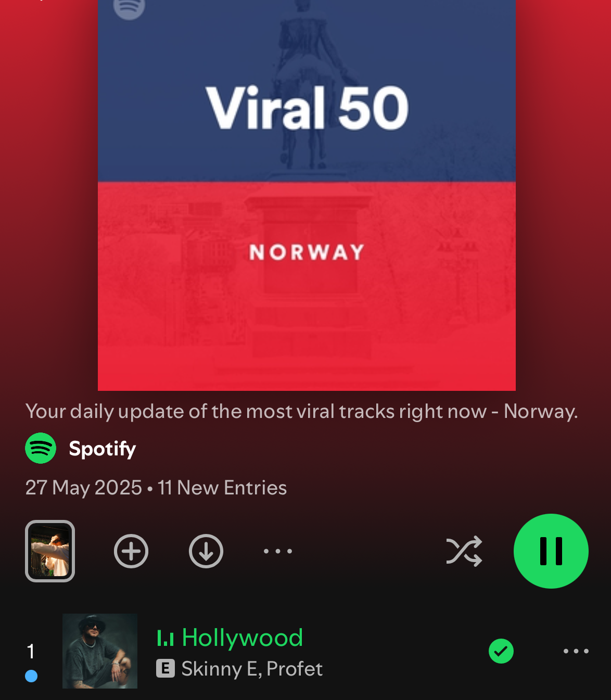Open more options for the playlist
The width and height of the screenshot is (611, 700).
[278, 551]
